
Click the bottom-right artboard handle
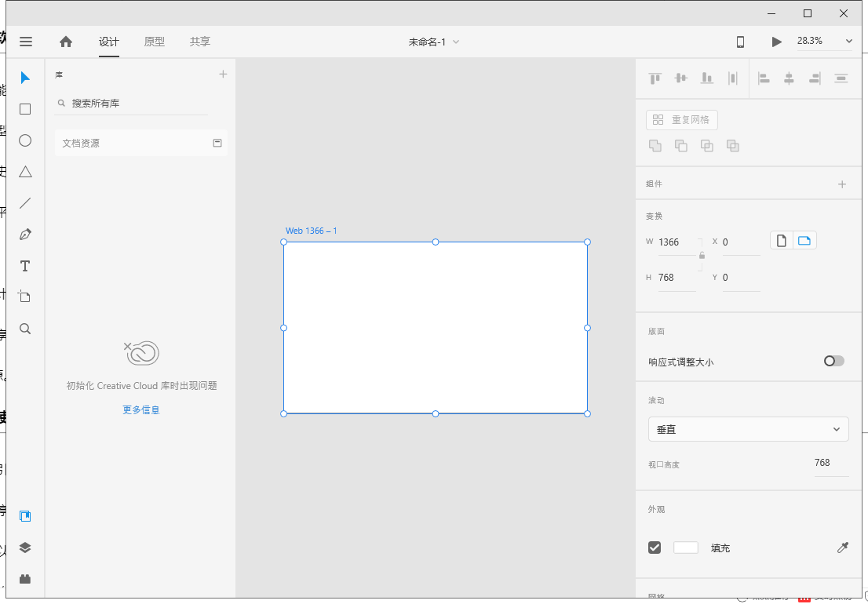(587, 413)
